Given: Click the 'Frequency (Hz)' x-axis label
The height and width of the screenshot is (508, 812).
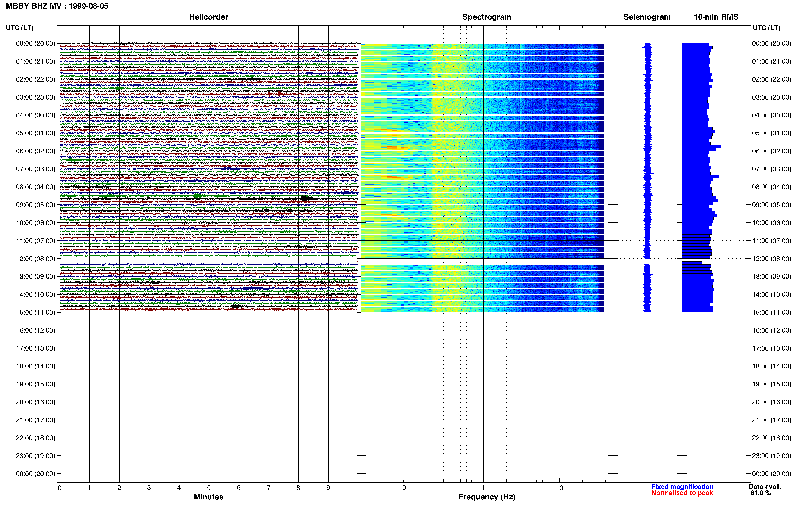Looking at the screenshot, I should pos(487,497).
